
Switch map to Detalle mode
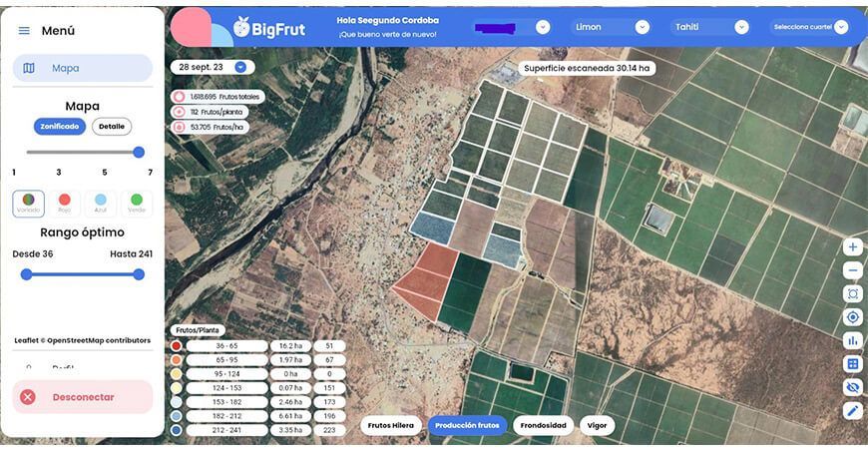[x=112, y=126]
